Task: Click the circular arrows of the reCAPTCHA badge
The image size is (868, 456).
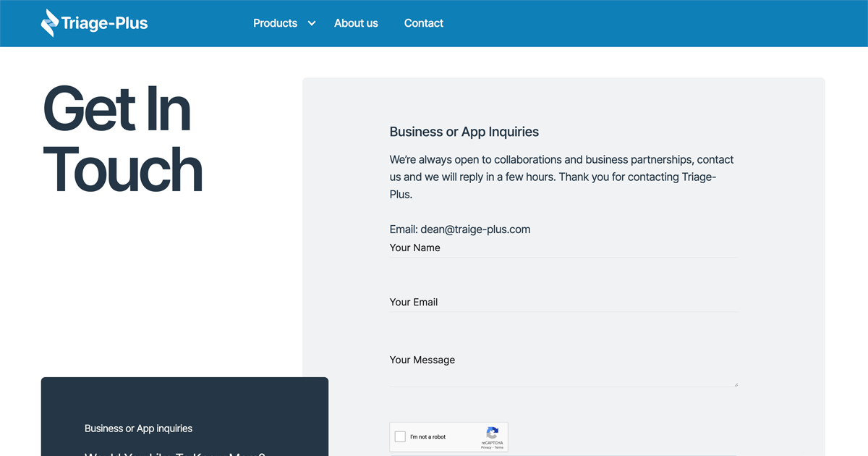Action: click(492, 432)
